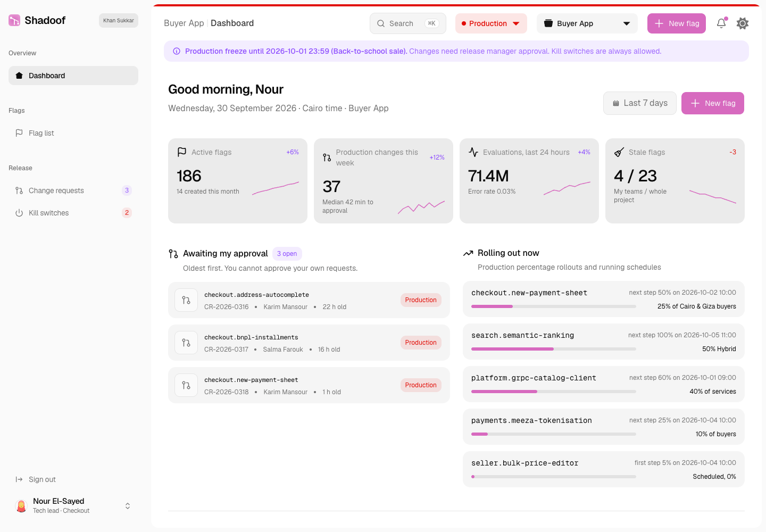Go to Dashboard in the sidebar
The width and height of the screenshot is (766, 532).
73,76
